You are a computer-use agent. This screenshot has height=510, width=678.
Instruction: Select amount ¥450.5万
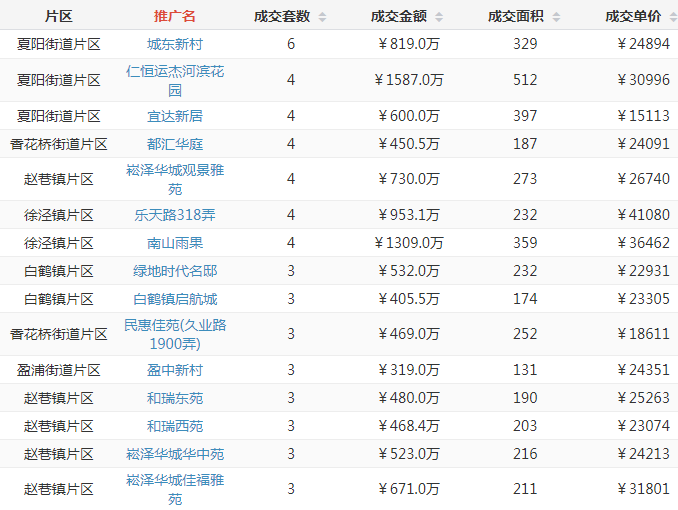point(409,144)
